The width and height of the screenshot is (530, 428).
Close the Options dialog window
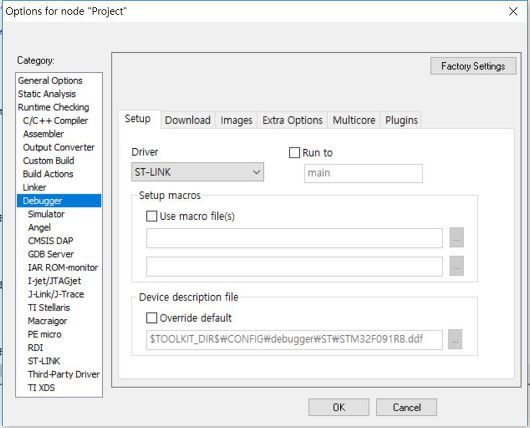point(513,11)
